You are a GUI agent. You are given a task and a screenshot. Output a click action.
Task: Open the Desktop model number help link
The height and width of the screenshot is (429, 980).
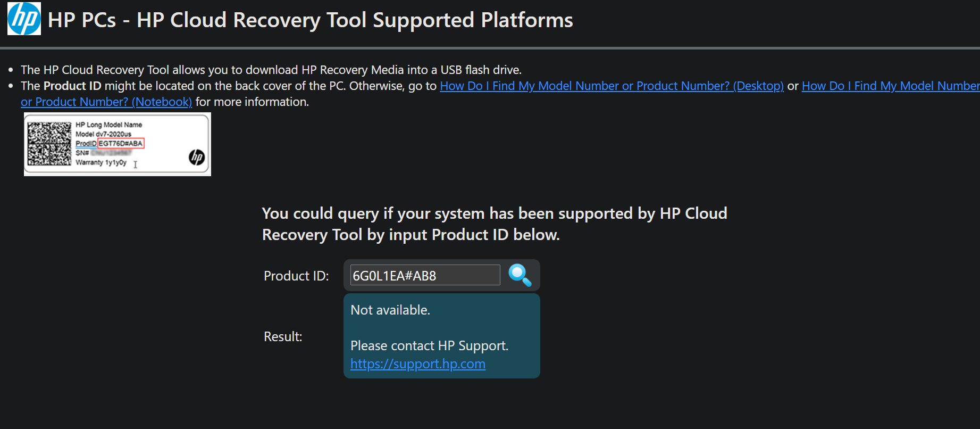pos(612,86)
